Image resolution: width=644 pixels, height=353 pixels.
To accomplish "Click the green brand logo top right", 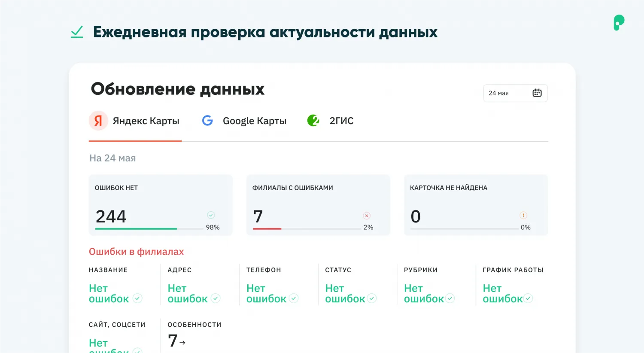I will 619,23.
